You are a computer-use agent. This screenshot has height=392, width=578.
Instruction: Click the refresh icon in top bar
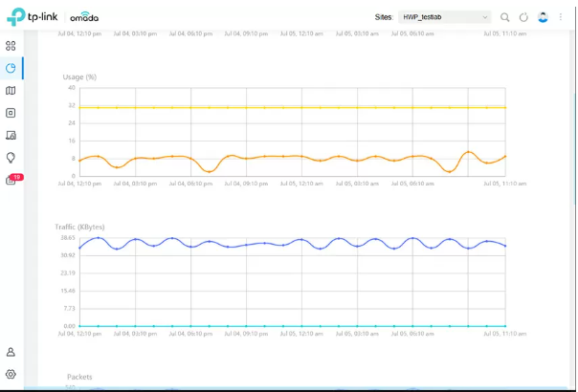click(523, 17)
